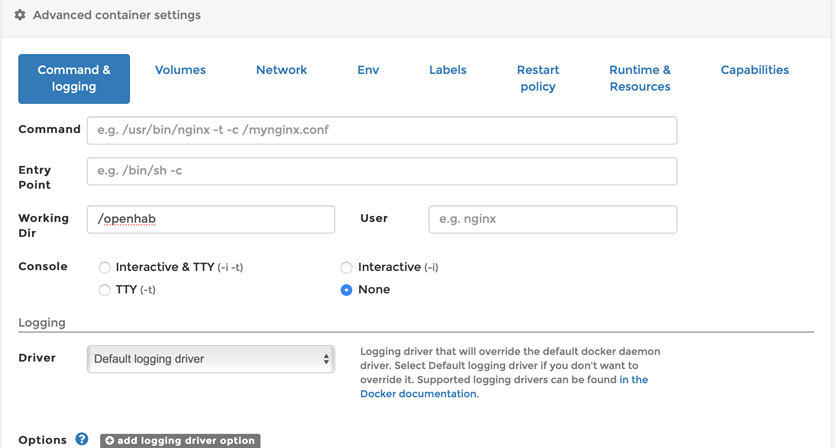This screenshot has width=836, height=448.
Task: Select the Interactive (-i) console radio button
Action: (x=347, y=268)
